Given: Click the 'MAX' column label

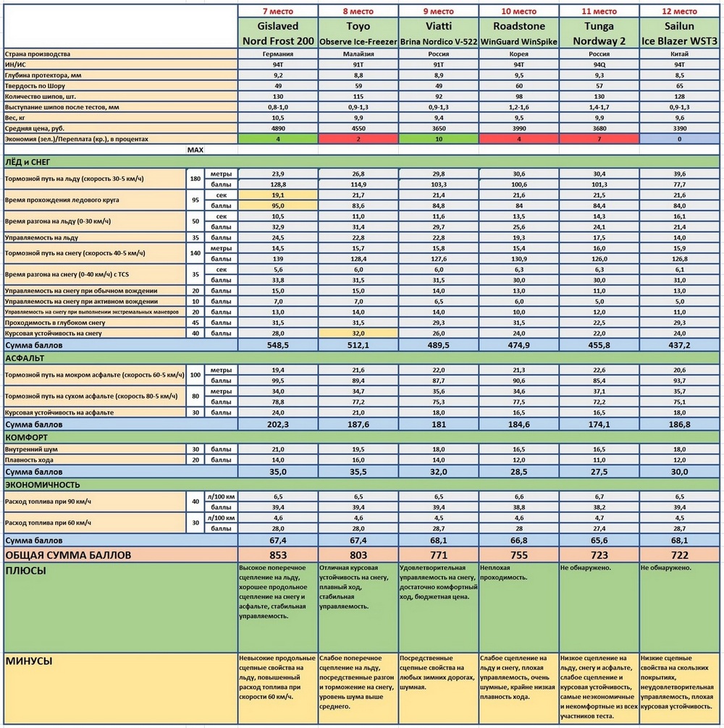Looking at the screenshot, I should point(195,150).
